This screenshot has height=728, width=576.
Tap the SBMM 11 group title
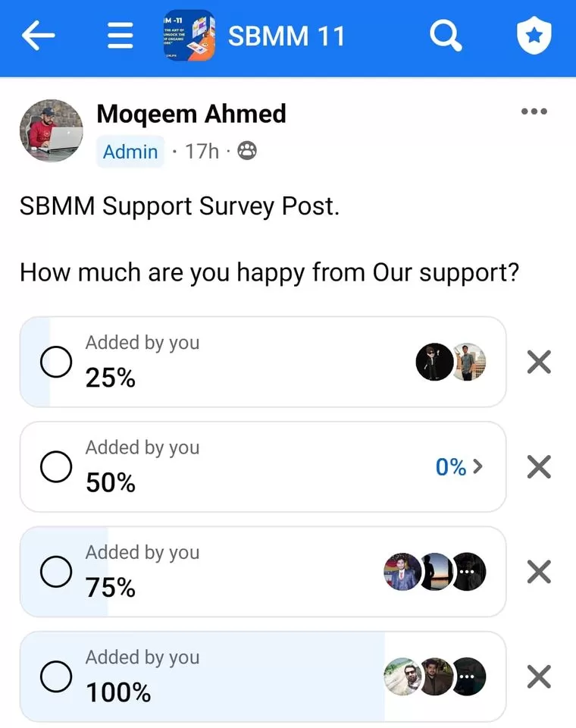point(286,36)
